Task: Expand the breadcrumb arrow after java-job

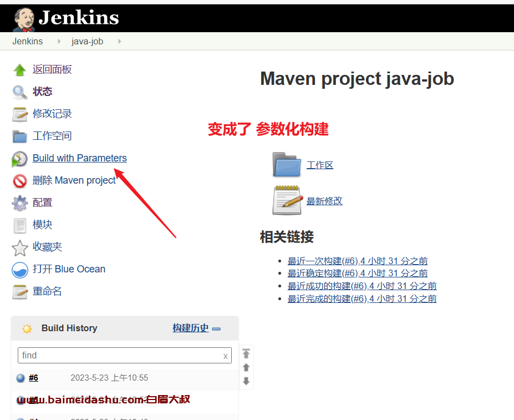Action: (120, 42)
